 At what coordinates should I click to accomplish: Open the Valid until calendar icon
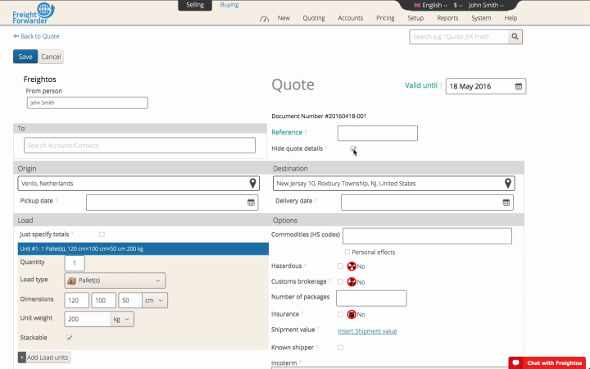click(x=518, y=87)
